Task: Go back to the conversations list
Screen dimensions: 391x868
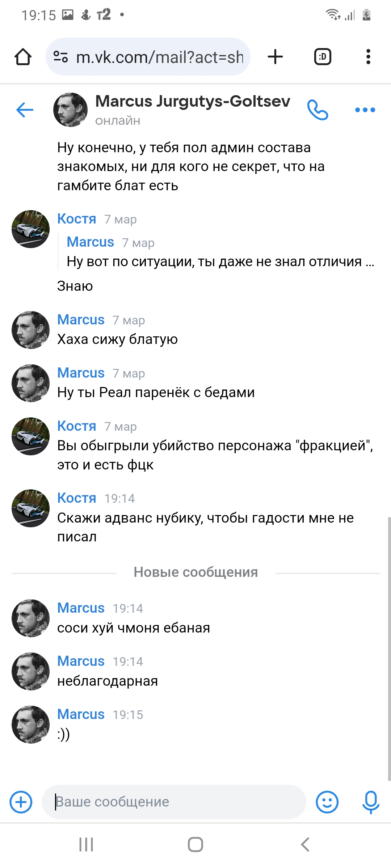Action: [x=25, y=110]
